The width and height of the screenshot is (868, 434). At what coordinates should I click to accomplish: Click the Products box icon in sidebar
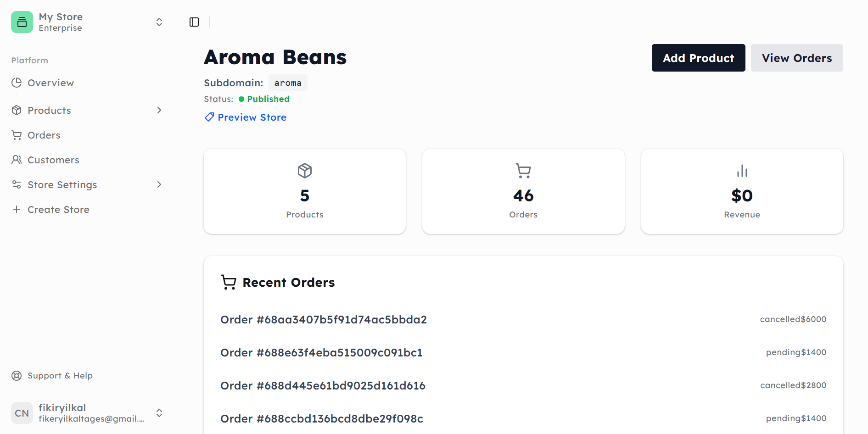[17, 110]
